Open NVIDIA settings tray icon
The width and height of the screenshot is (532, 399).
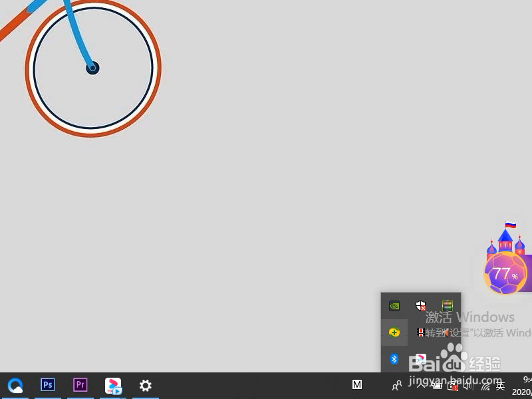(394, 306)
